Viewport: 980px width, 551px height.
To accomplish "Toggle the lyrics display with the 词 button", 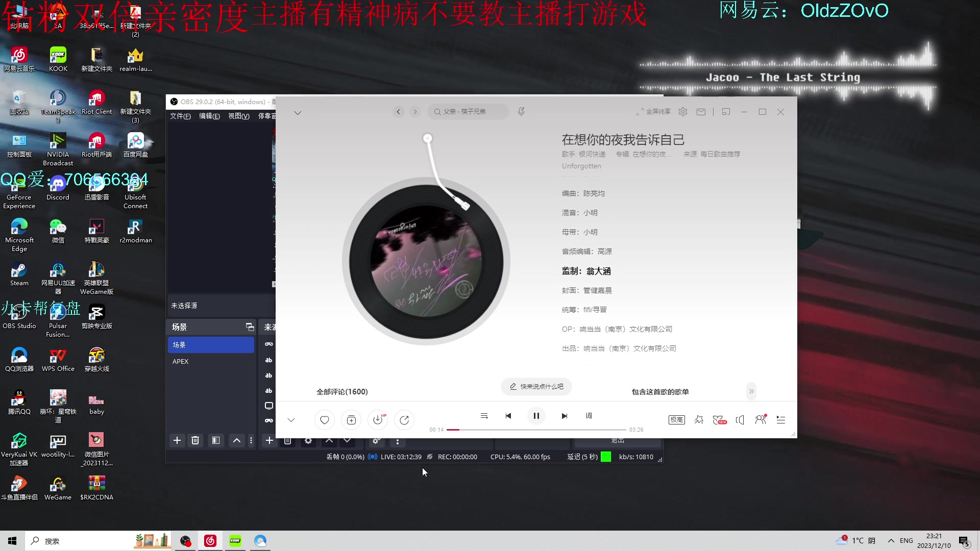I will click(x=589, y=416).
